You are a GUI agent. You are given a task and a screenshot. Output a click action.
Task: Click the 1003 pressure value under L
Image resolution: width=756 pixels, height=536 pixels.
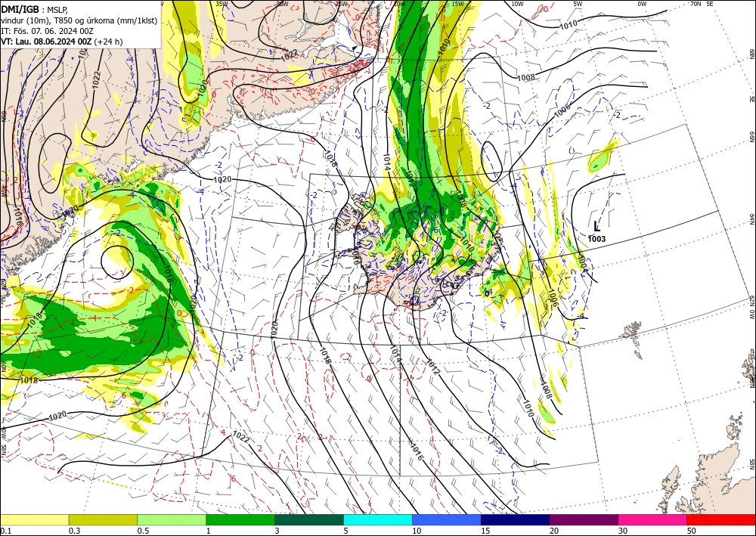point(597,239)
